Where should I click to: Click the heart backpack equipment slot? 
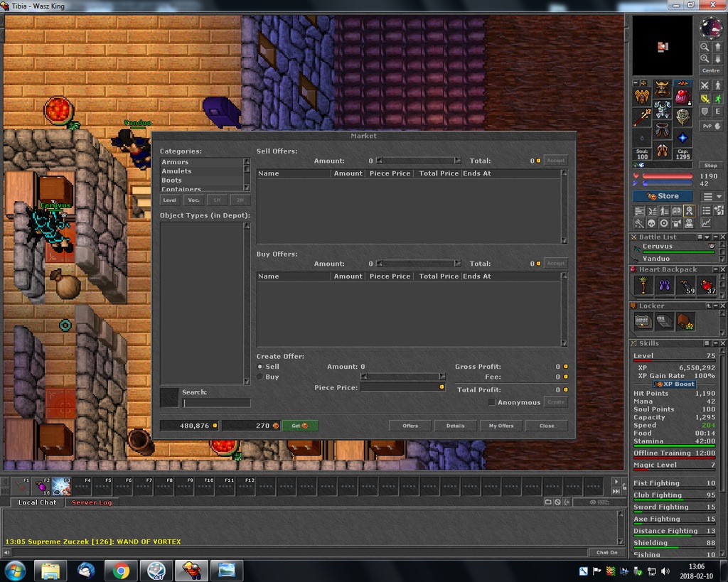pos(682,96)
